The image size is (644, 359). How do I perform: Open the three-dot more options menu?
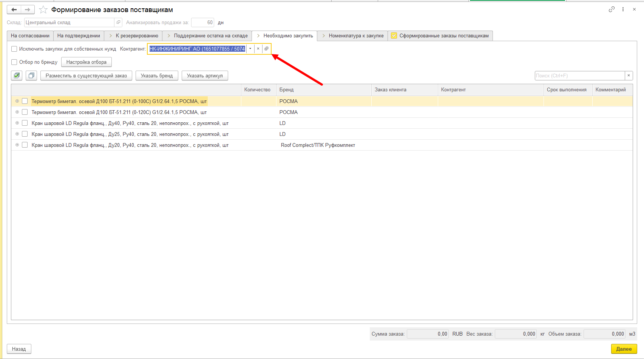623,9
